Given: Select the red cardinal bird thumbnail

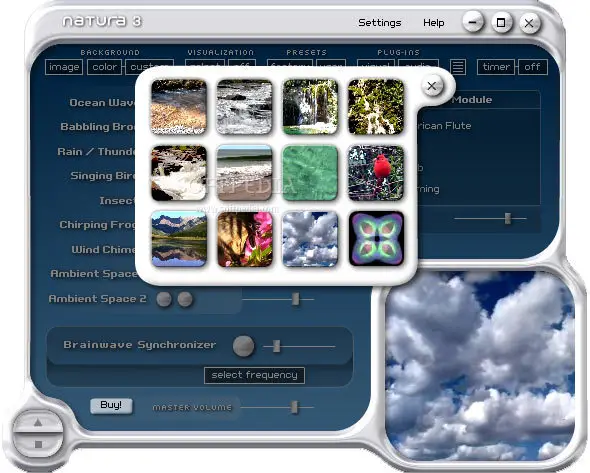Looking at the screenshot, I should tap(376, 173).
